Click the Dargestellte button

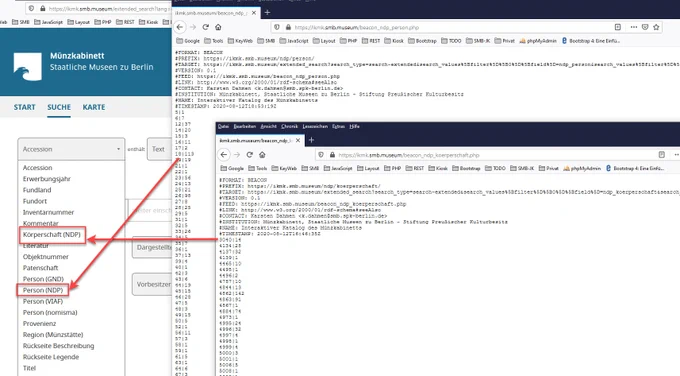tap(152, 247)
